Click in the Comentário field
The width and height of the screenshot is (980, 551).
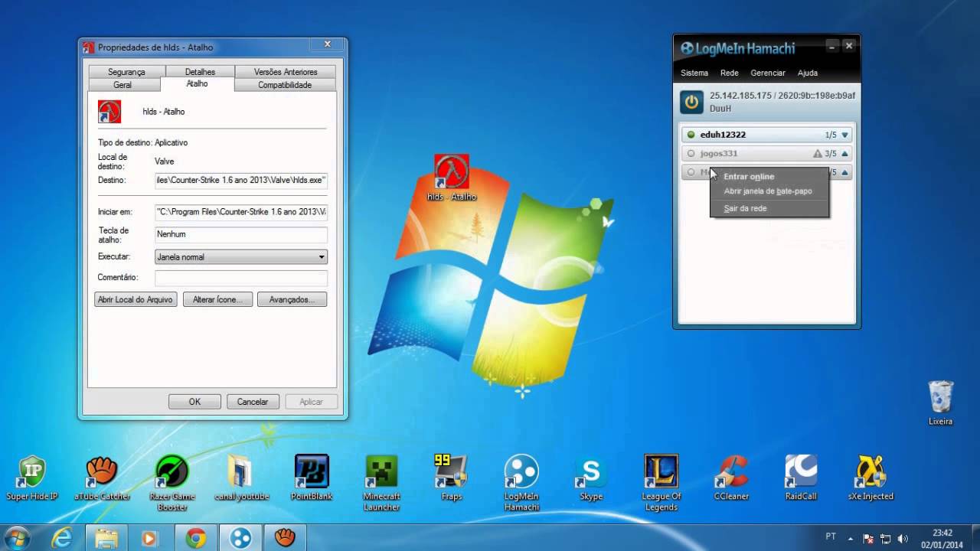(x=241, y=278)
